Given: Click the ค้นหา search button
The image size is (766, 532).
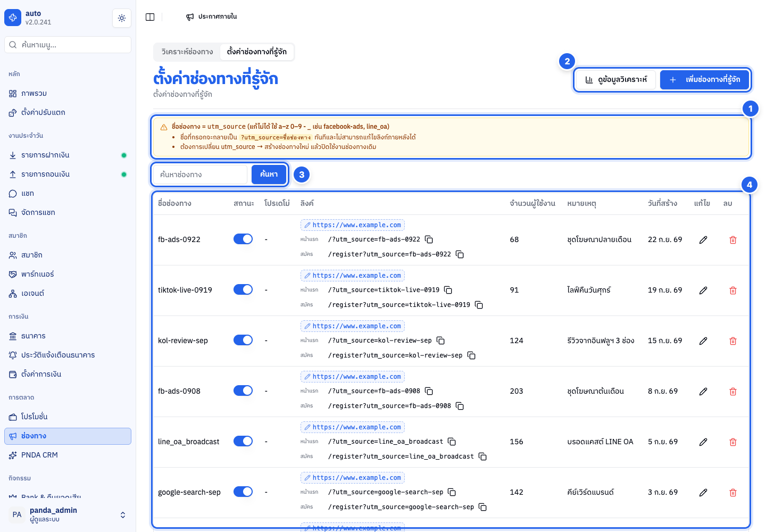Looking at the screenshot, I should [x=269, y=174].
